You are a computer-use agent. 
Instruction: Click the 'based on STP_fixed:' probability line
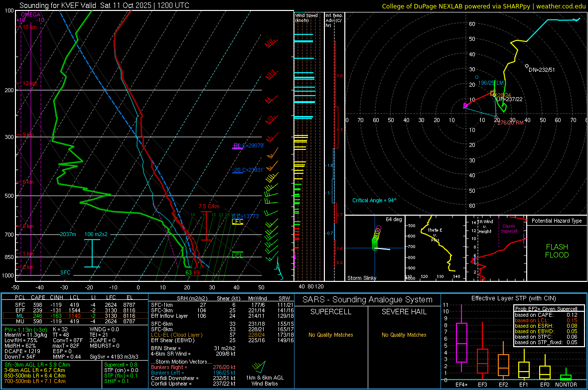click(x=546, y=342)
